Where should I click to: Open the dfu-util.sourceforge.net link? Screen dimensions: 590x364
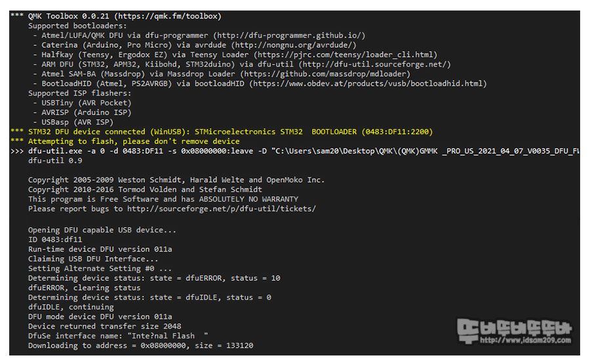point(374,64)
